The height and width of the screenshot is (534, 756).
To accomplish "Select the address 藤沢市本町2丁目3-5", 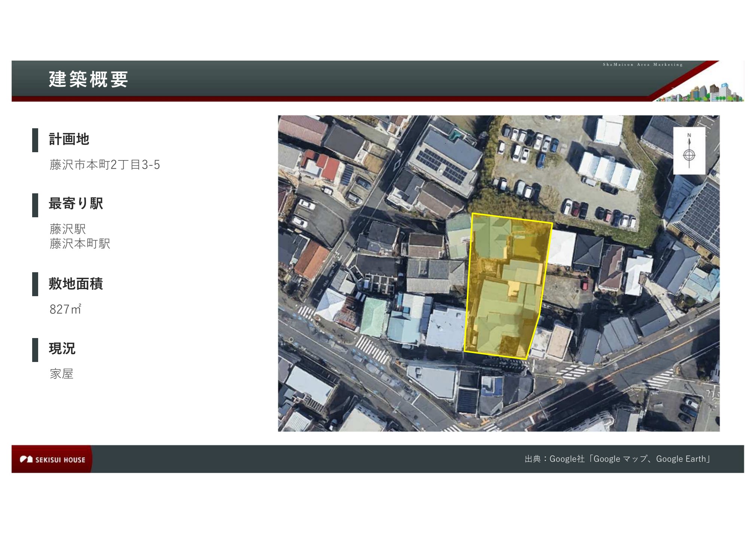I will pyautogui.click(x=105, y=165).
